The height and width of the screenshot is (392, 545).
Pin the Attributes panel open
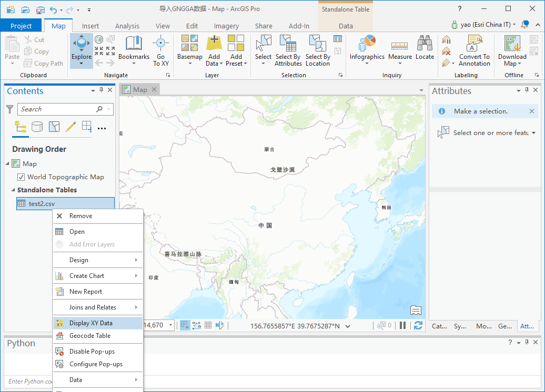coord(527,90)
